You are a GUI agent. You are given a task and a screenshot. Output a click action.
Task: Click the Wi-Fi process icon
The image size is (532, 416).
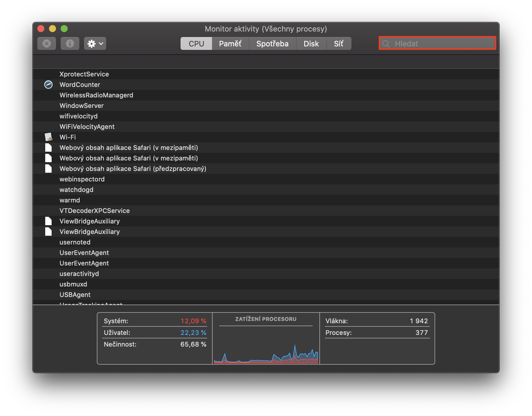48,137
